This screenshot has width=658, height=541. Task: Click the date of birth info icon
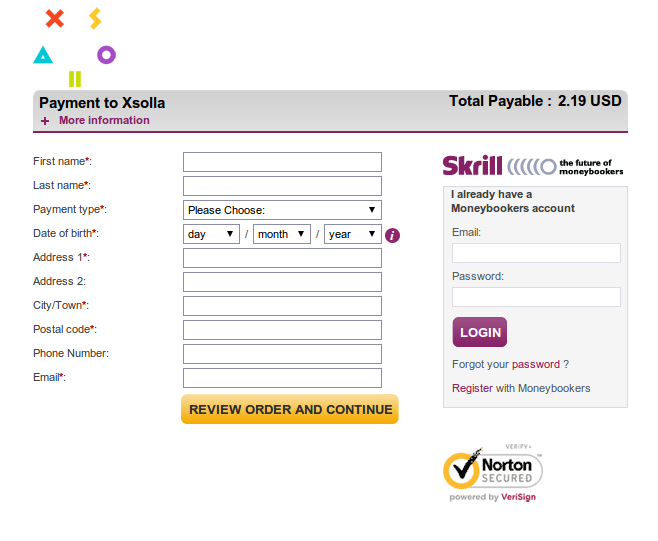click(392, 235)
